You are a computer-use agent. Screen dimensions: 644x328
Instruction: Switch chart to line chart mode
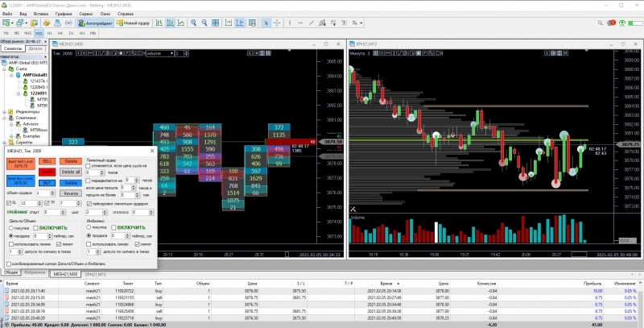180,23
